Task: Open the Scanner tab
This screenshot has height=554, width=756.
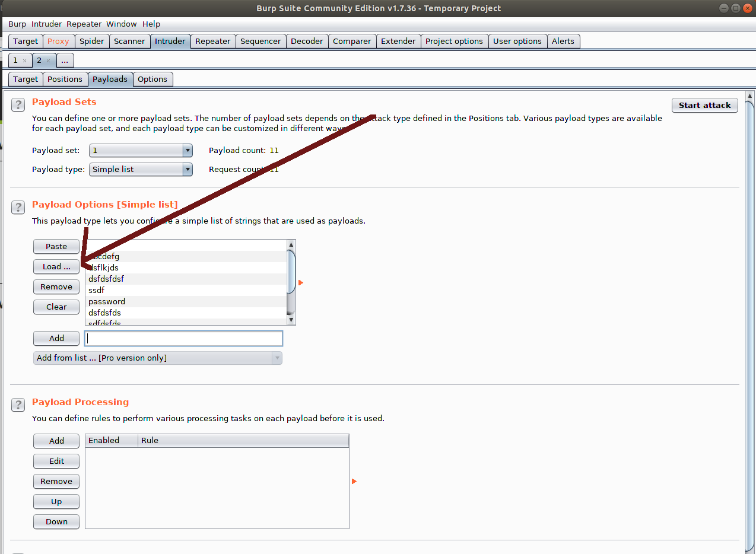Action: point(129,42)
